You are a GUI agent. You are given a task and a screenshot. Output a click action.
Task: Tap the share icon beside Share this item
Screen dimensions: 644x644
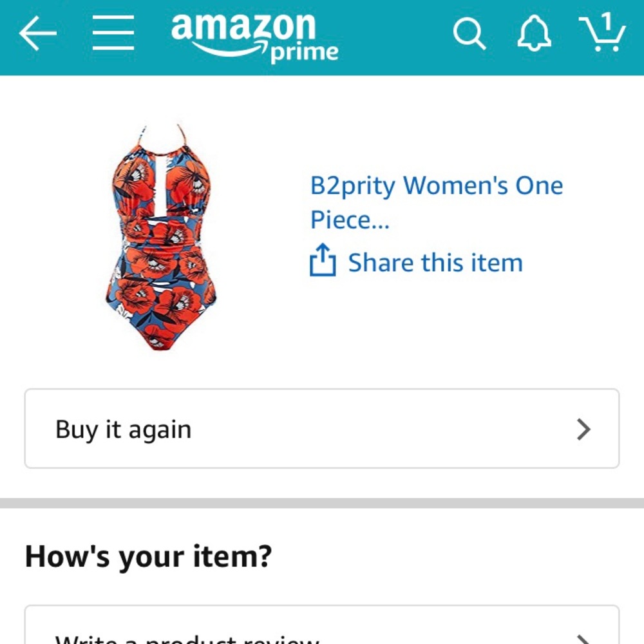[323, 261]
